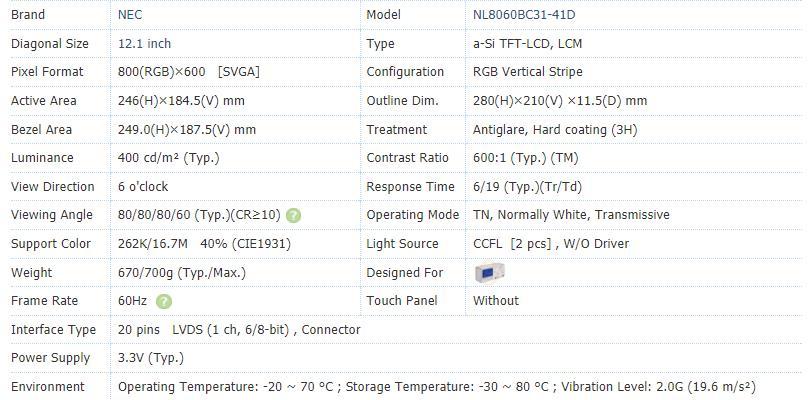810x400 pixels.
Task: Click the Antiglare, Hard coating treatment value
Action: coord(555,129)
